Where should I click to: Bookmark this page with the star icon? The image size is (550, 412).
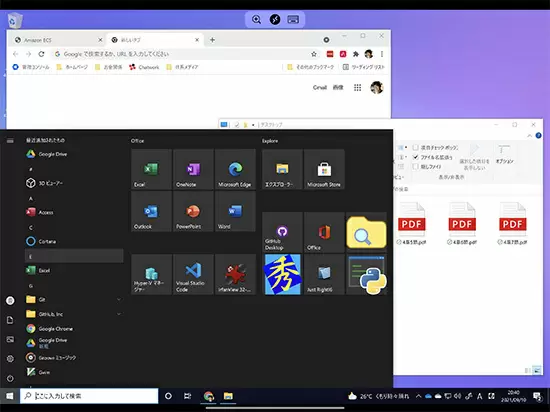[x=314, y=54]
